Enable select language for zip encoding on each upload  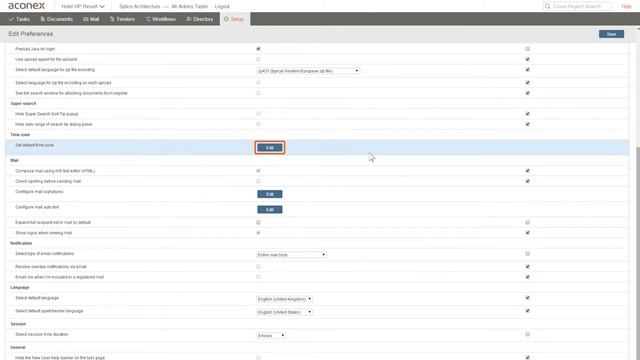pos(258,82)
